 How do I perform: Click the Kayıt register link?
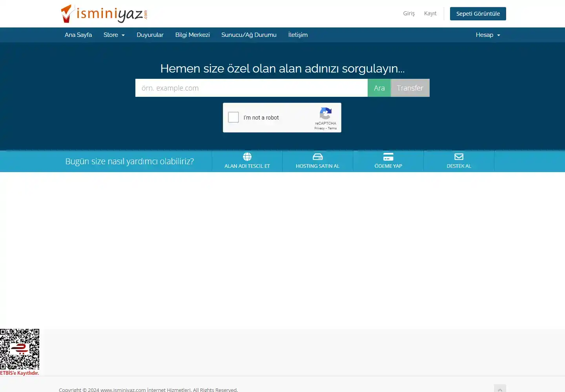(430, 13)
